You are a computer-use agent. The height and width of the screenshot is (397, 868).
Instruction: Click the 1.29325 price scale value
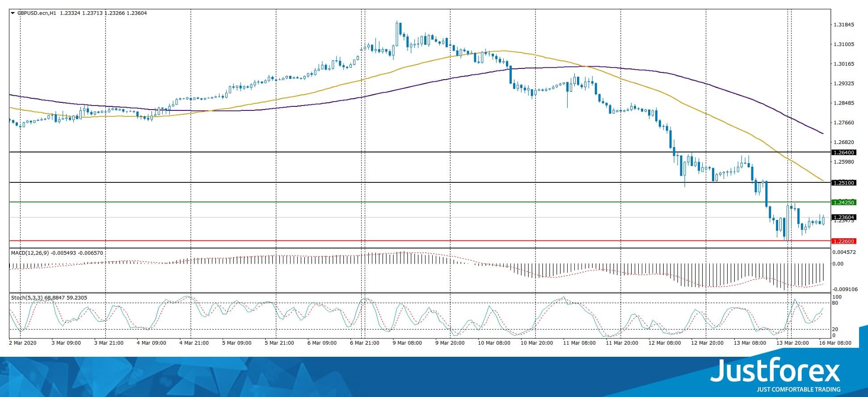tap(844, 84)
